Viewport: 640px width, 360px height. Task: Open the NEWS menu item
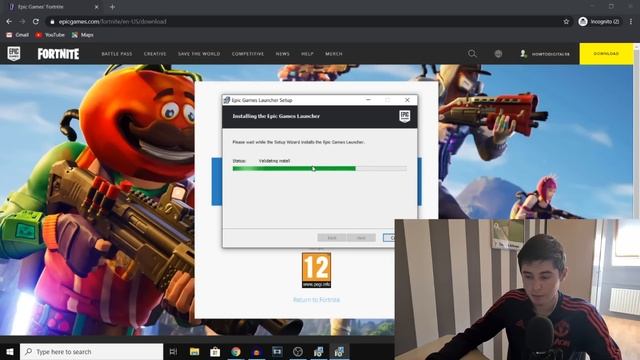[282, 54]
